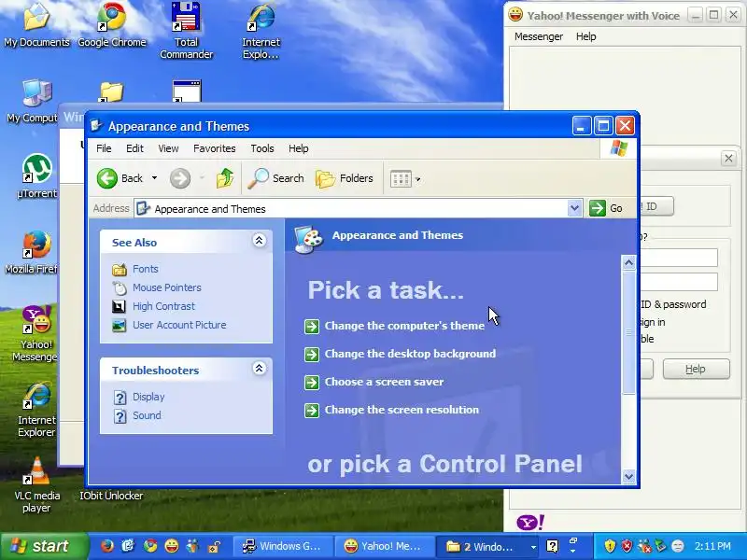This screenshot has width=747, height=560.
Task: Click Change the screen resolution task
Action: pyautogui.click(x=402, y=410)
